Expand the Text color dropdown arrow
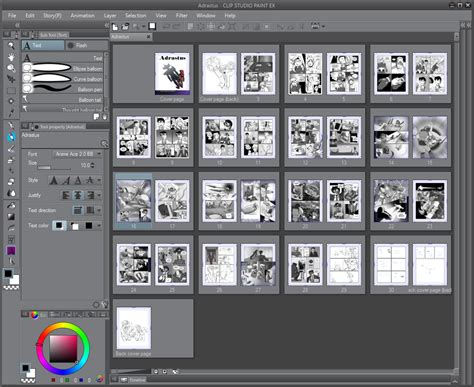Viewport: 474px width, 387px height. pos(99,225)
